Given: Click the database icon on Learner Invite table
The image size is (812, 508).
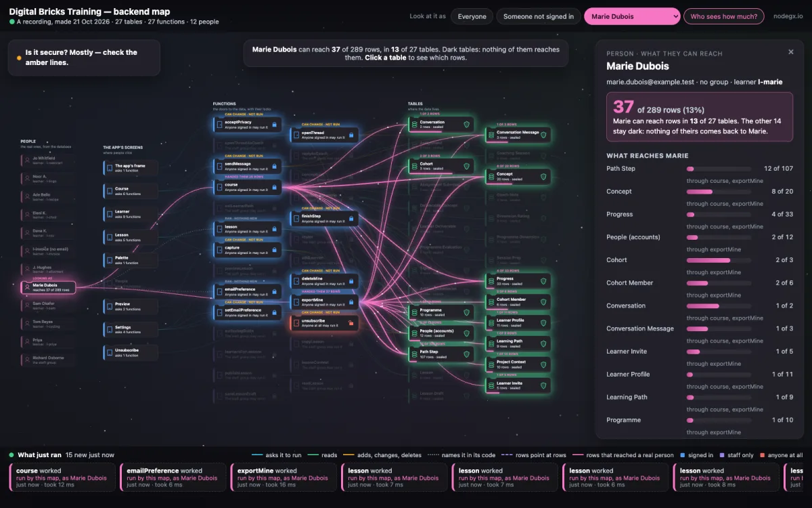Looking at the screenshot, I should pos(491,385).
